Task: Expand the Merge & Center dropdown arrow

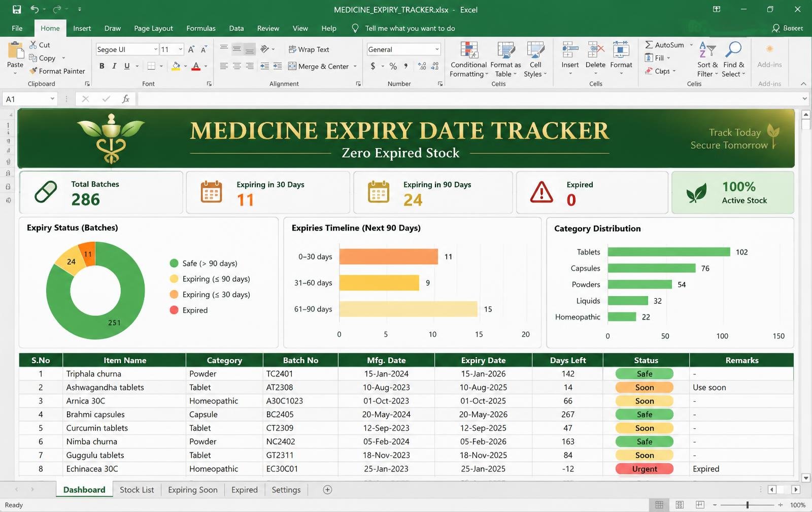Action: point(355,67)
